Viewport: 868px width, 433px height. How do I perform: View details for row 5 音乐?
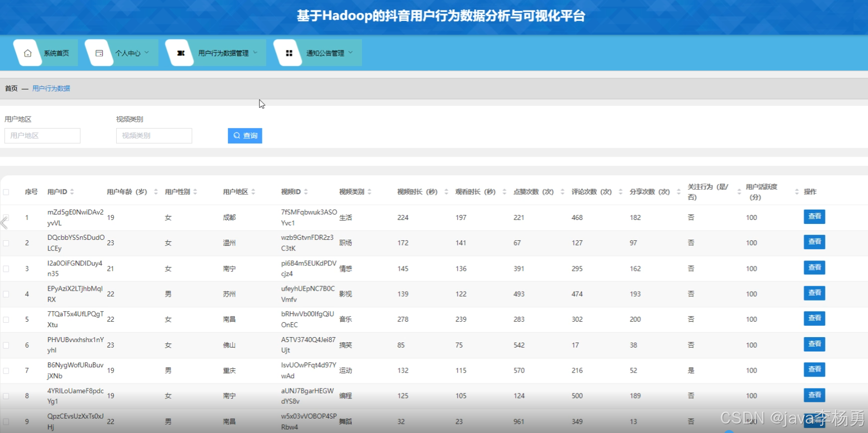click(x=814, y=318)
